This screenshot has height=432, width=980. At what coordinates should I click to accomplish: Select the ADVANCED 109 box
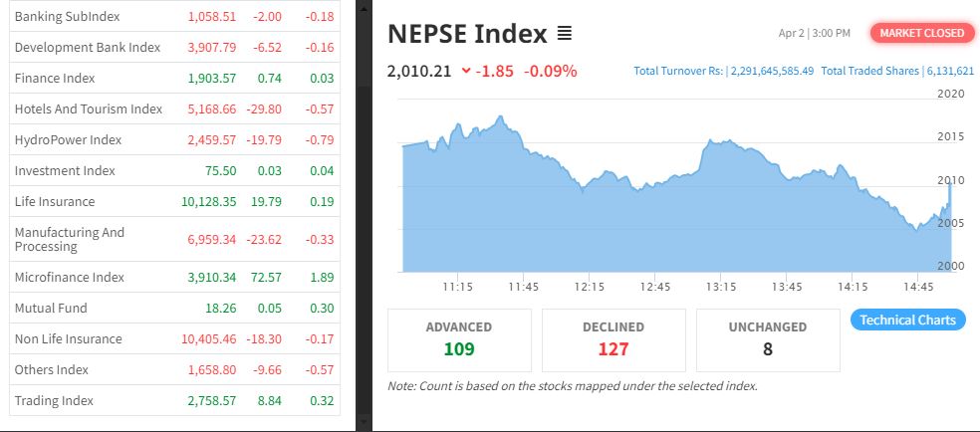point(458,338)
